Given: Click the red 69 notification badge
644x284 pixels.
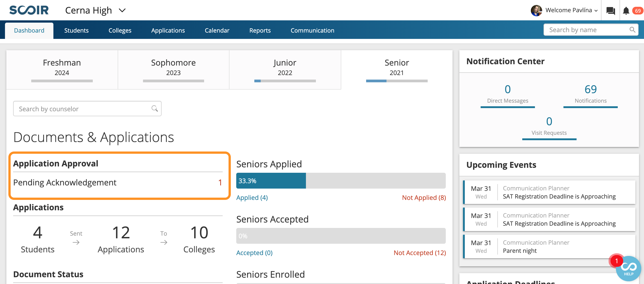Looking at the screenshot, I should (x=638, y=11).
